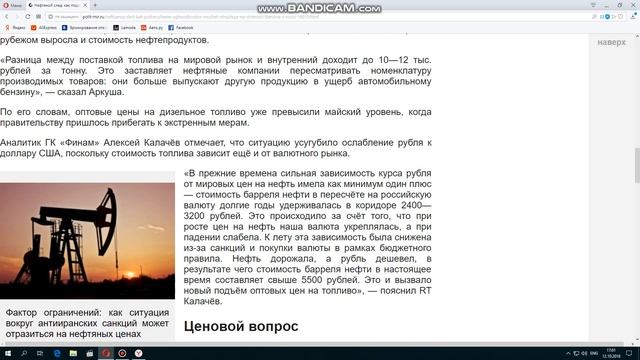This screenshot has width=640, height=360.
Task: Open Yandex Browser from the taskbar
Action: (x=138, y=353)
